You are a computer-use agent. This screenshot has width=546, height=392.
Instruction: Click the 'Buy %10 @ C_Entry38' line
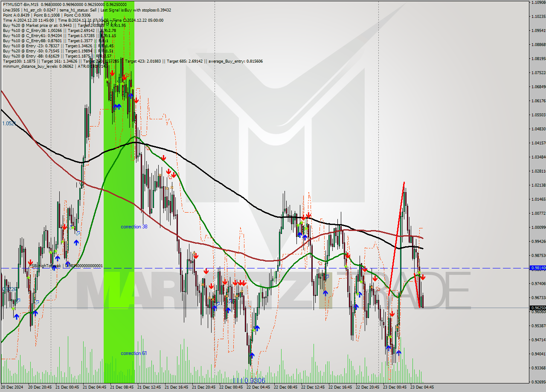(59, 30)
